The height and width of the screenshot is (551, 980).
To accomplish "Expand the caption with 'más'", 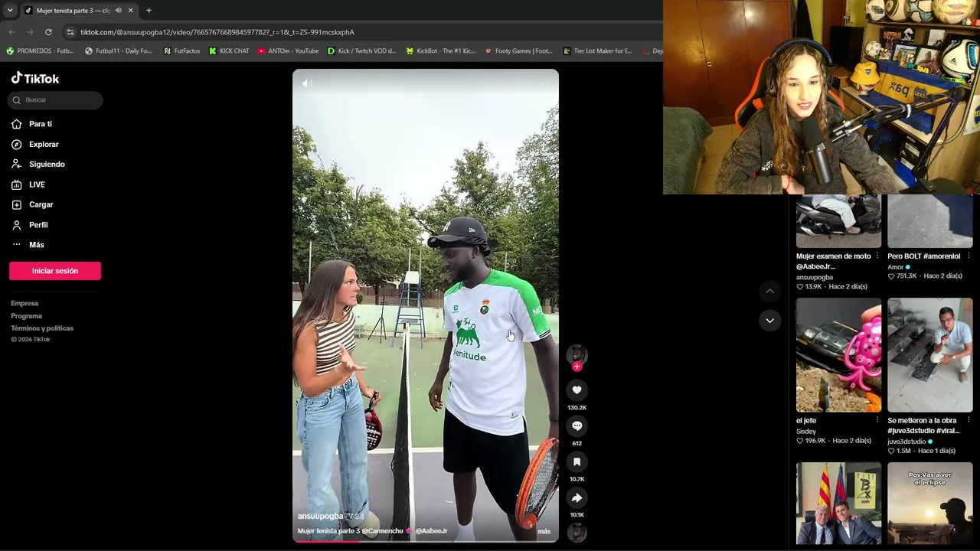I will (544, 531).
